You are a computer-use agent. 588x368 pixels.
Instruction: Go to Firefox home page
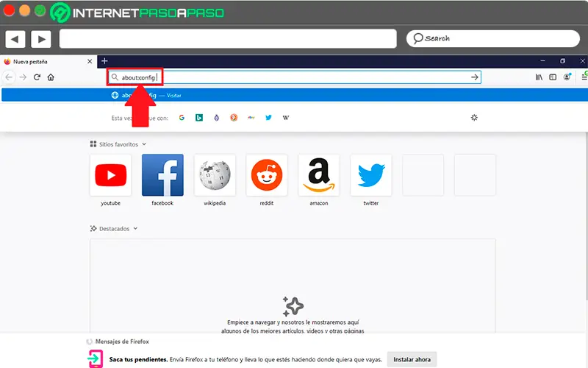click(51, 77)
